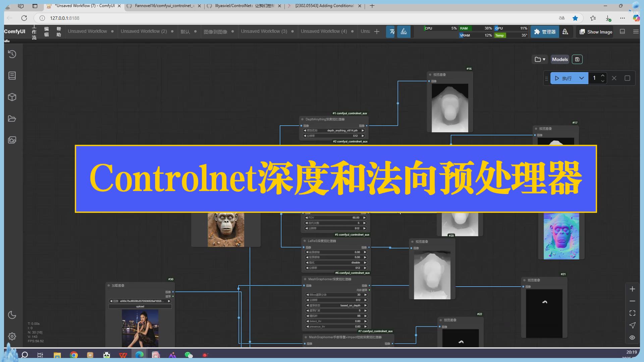Open the image gallery sidebar icon
This screenshot has width=644, height=362.
click(12, 140)
